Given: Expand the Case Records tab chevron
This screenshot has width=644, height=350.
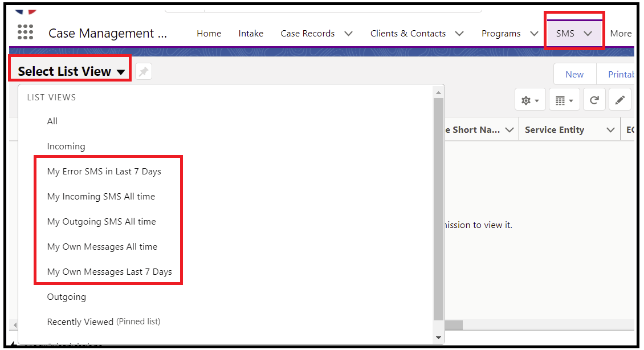Looking at the screenshot, I should point(348,34).
